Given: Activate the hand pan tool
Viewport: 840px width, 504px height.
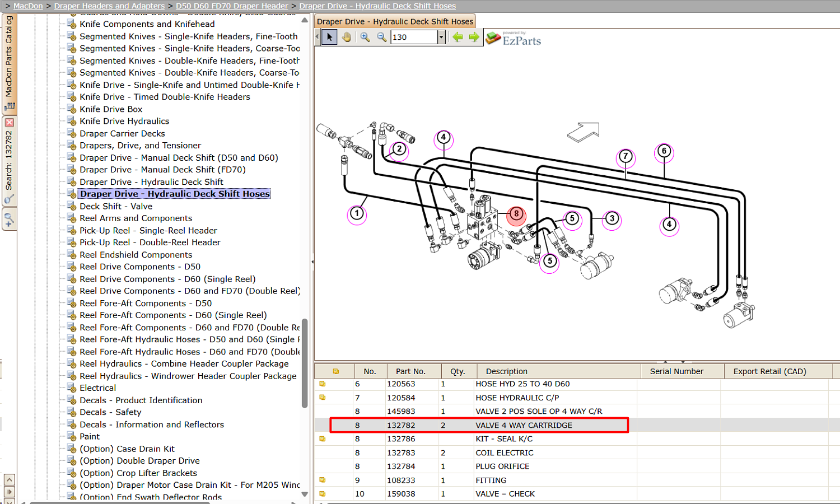Looking at the screenshot, I should 347,37.
